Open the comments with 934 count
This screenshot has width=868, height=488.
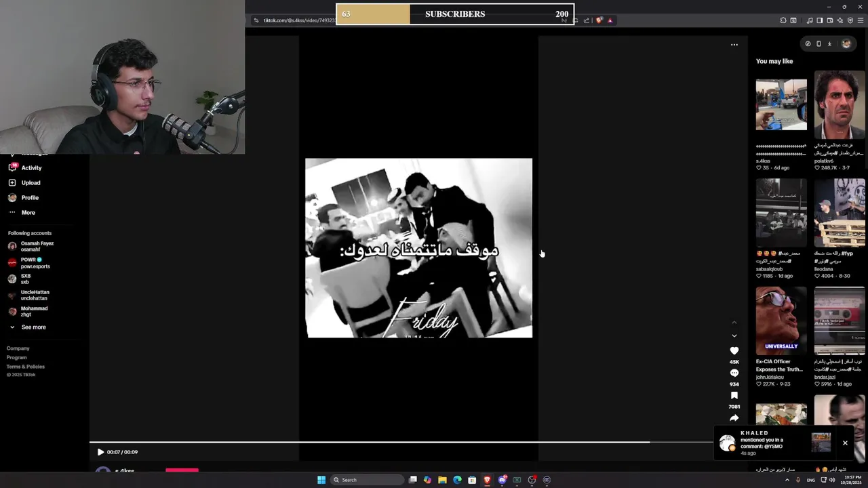click(x=734, y=373)
